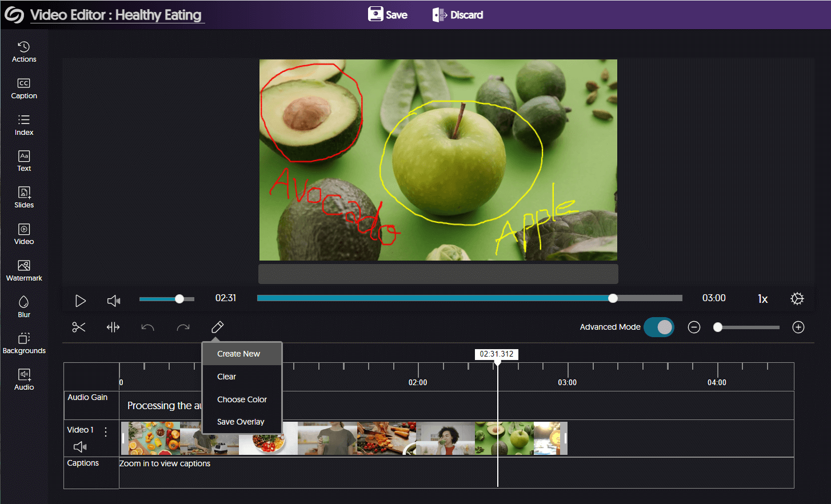Adjust the player volume slider
Screen dimensions: 831x504
[167, 299]
